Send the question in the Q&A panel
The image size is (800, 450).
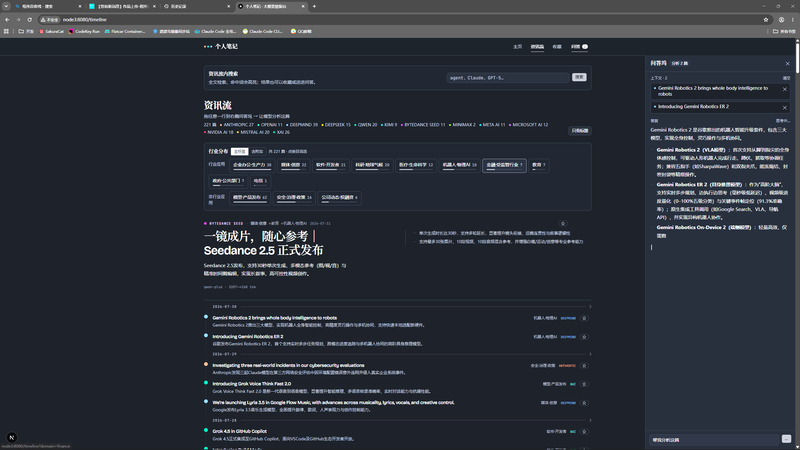pyautogui.click(x=786, y=439)
